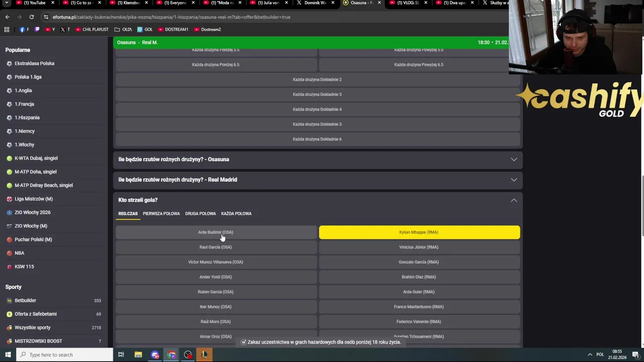Select Vinicius Júnior (RMA) as goalscorer
This screenshot has width=644, height=362.
pyautogui.click(x=419, y=247)
